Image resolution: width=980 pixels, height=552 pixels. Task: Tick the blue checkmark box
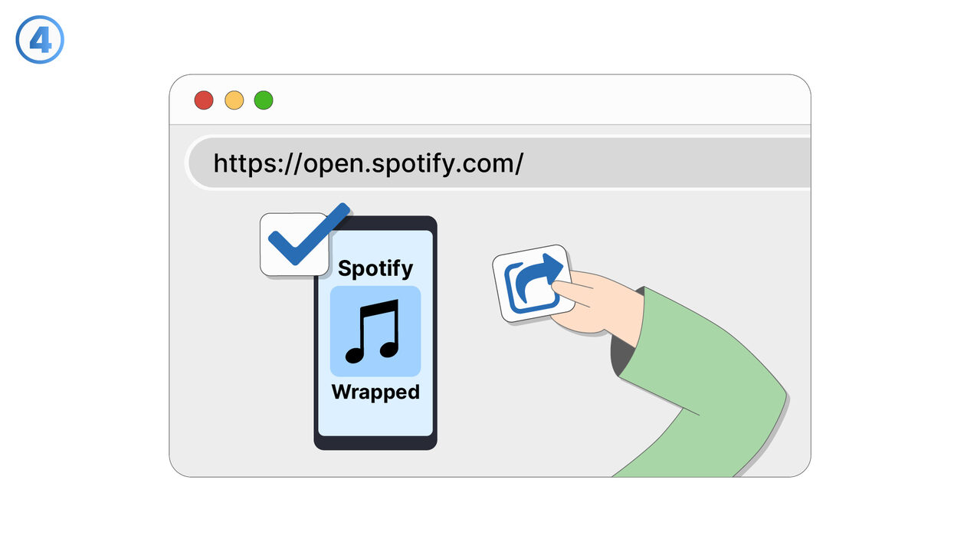[297, 243]
